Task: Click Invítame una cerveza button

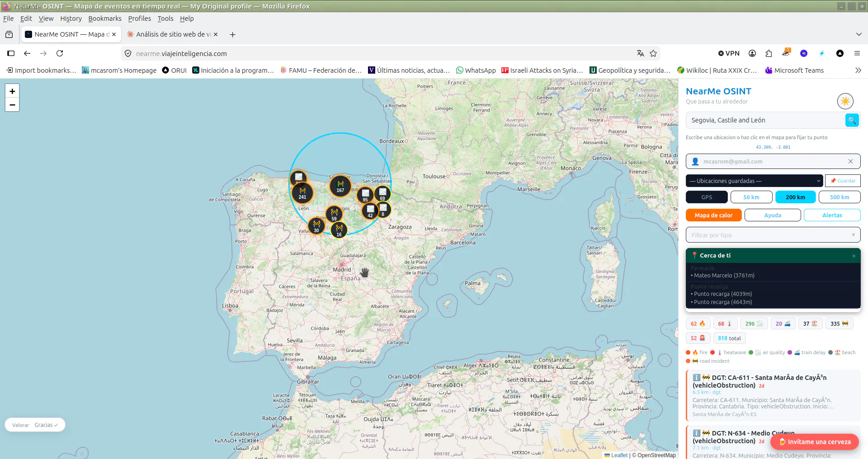Action: [x=815, y=442]
